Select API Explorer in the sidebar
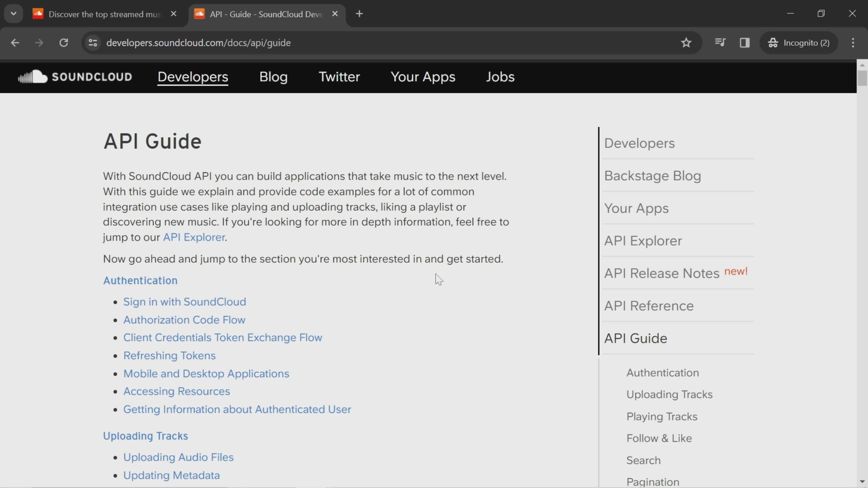 (643, 241)
